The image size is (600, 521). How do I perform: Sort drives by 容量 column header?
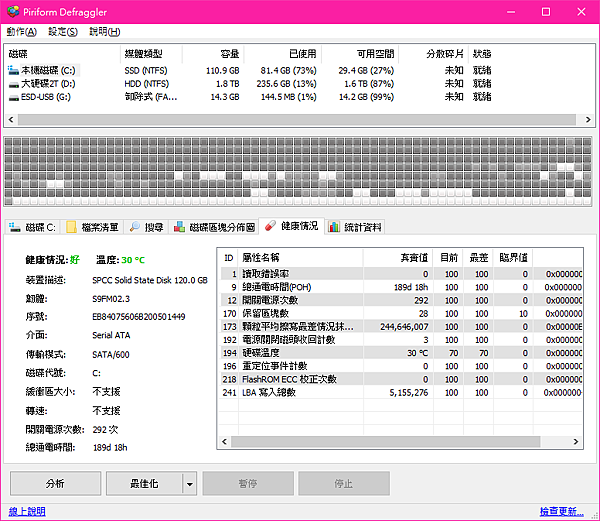tap(213, 54)
